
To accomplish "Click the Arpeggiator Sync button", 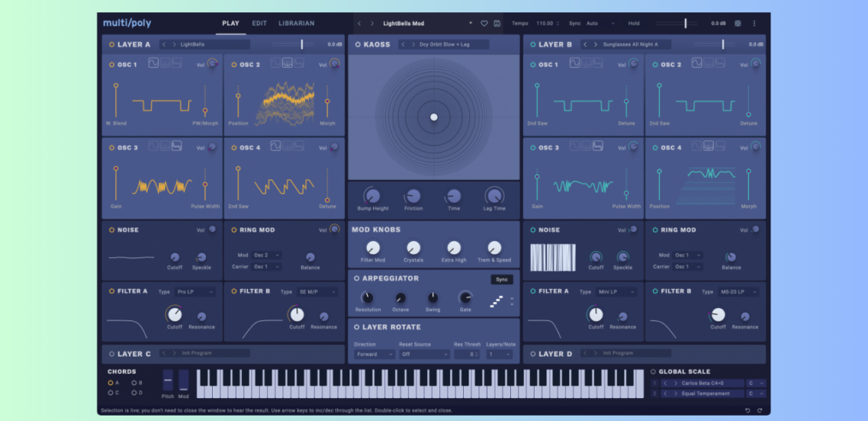I will click(x=502, y=280).
